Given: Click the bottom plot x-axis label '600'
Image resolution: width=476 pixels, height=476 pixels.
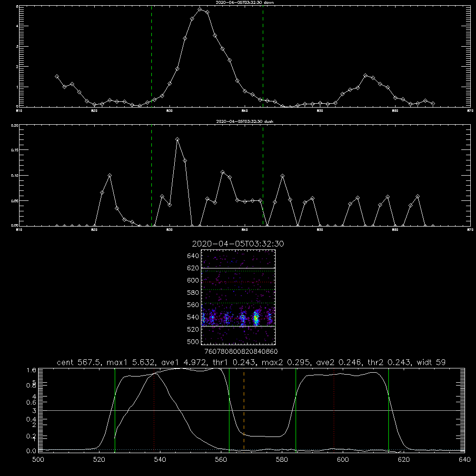Looking at the screenshot, I should point(343,460).
